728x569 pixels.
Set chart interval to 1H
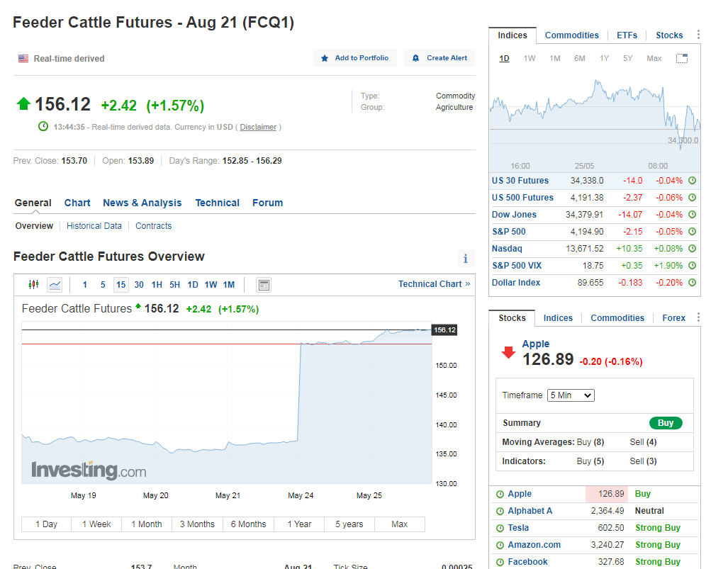click(157, 285)
